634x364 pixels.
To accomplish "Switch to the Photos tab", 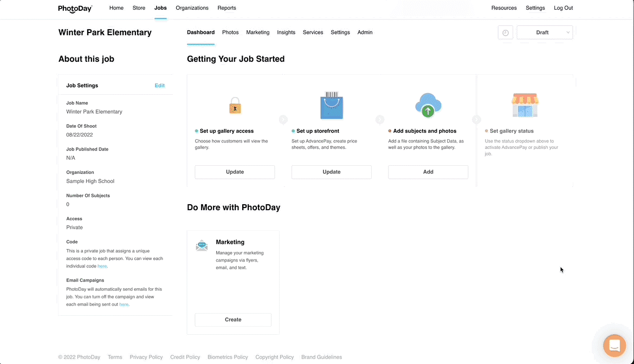I will click(230, 32).
